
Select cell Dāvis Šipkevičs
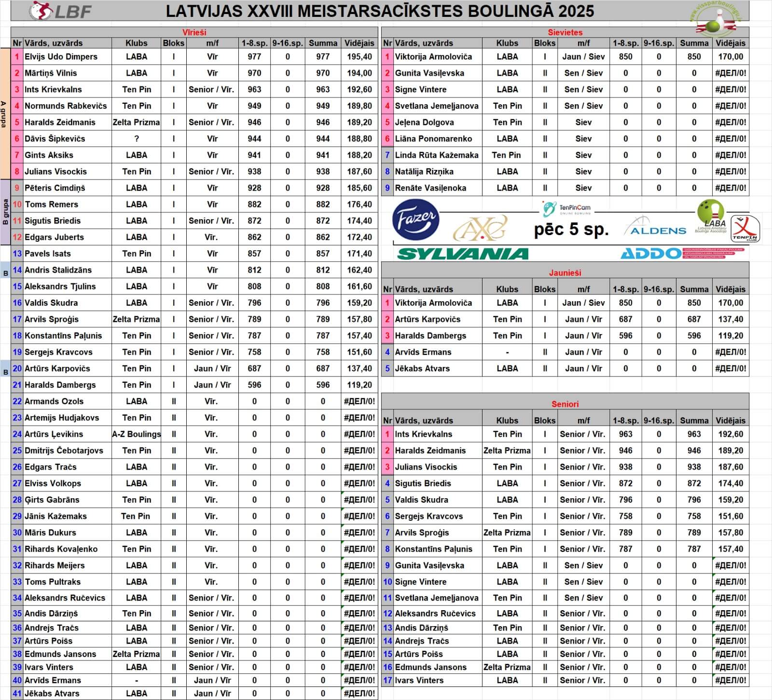point(68,139)
